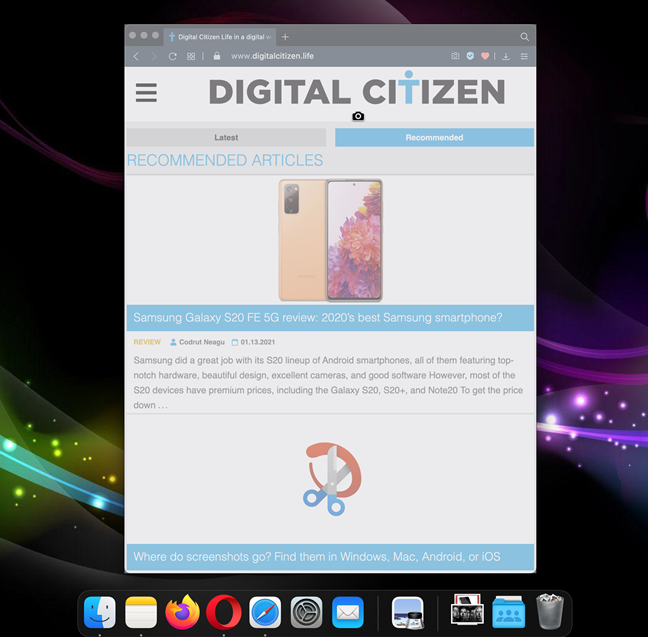Open Where do screenshots go article

(317, 556)
